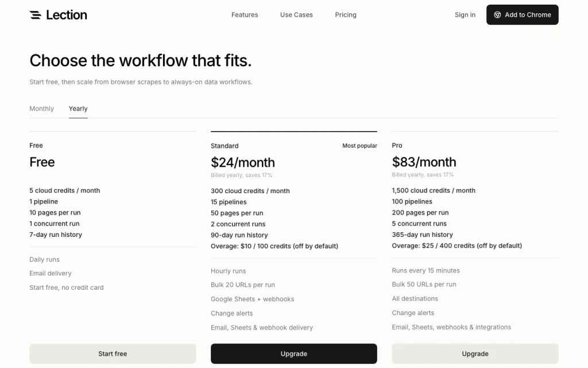Open the Features nav link
The image size is (588, 368).
click(245, 14)
